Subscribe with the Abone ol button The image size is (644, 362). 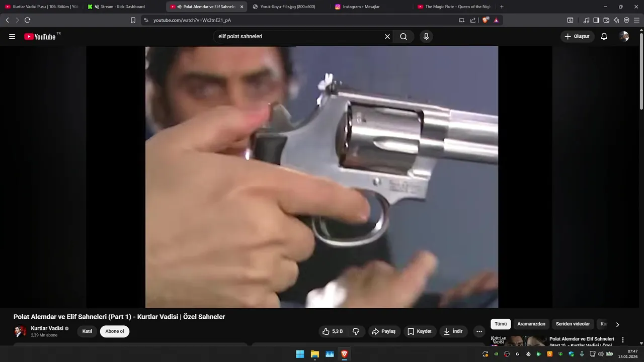click(115, 331)
